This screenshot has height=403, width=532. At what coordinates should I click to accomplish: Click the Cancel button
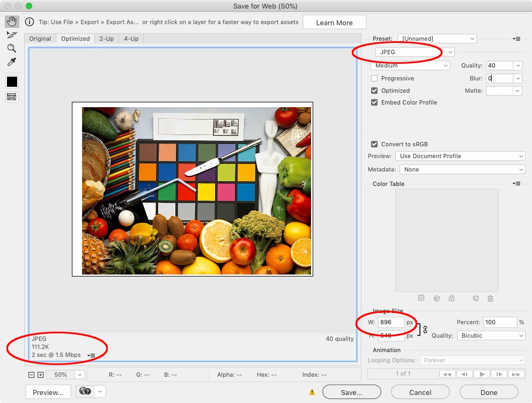pos(420,392)
